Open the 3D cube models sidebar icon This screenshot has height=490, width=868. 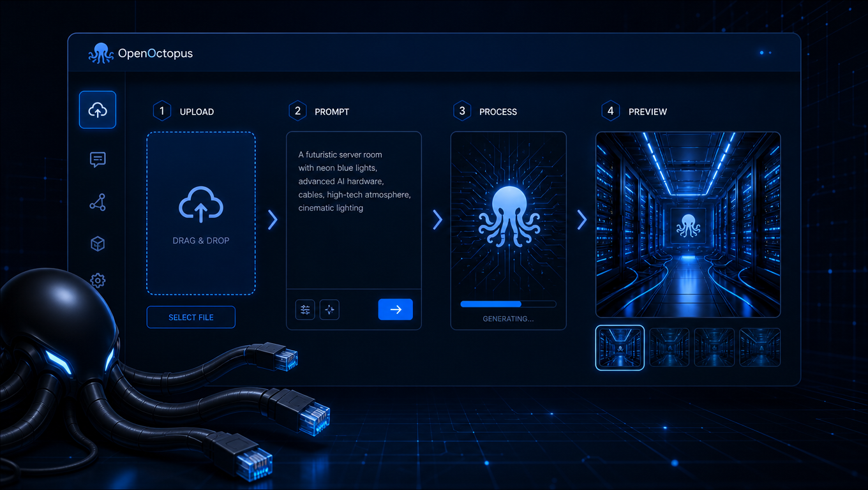point(98,243)
